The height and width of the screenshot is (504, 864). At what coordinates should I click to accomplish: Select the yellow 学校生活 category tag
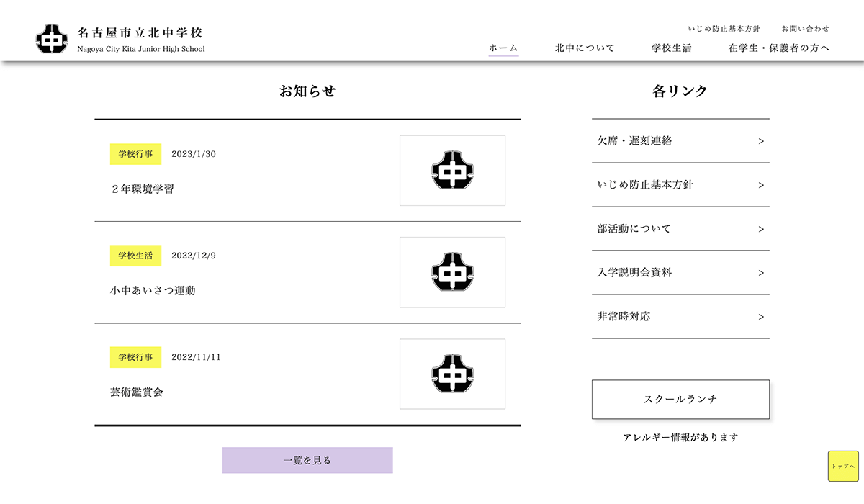point(135,256)
